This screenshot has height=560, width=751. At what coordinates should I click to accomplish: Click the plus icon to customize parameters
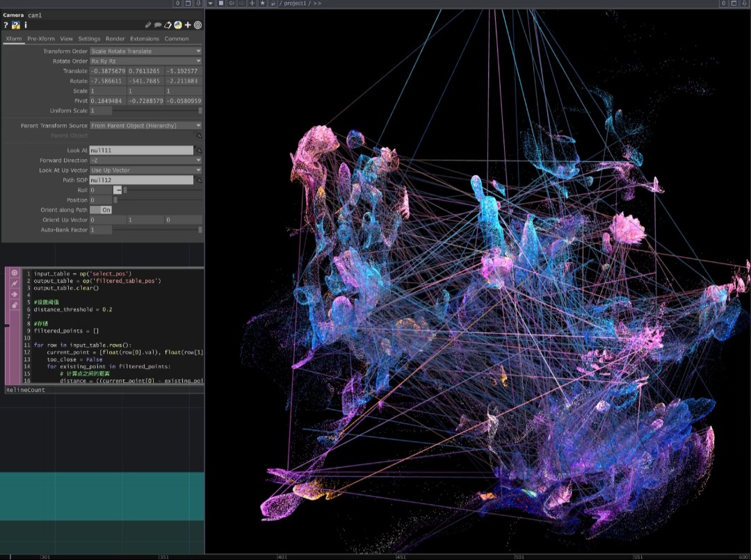[x=188, y=25]
